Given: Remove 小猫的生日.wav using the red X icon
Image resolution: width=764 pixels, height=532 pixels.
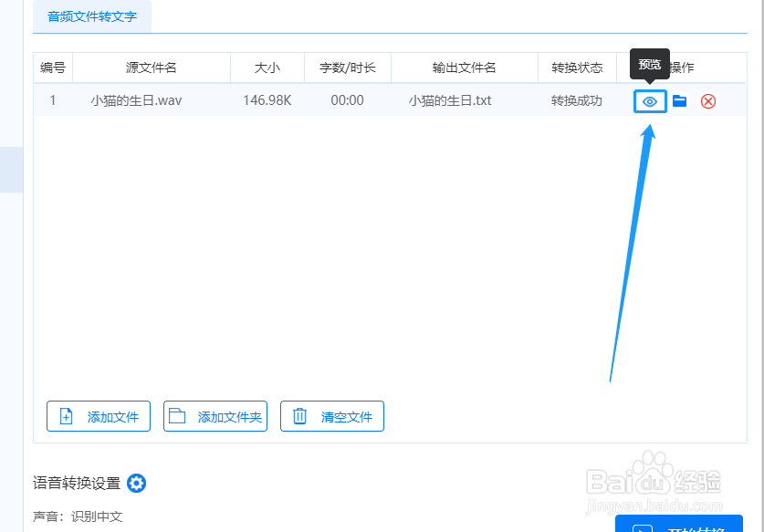Looking at the screenshot, I should [x=708, y=101].
